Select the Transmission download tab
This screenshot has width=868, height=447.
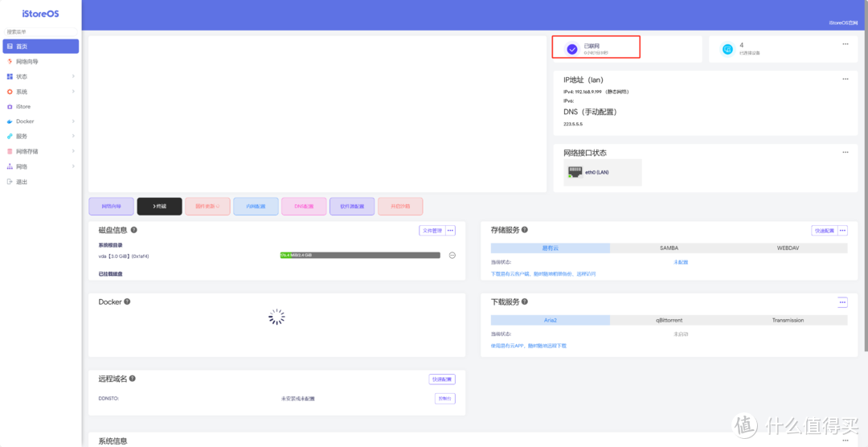[x=788, y=320]
